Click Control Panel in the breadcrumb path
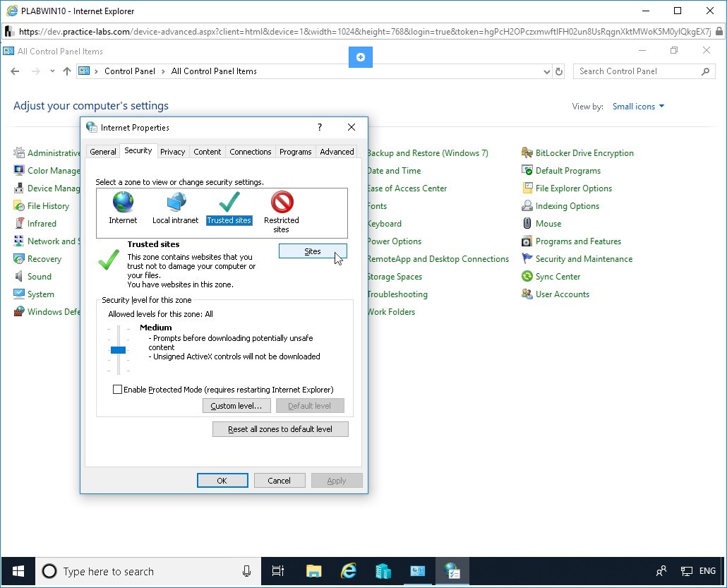Image resolution: width=727 pixels, height=588 pixels. tap(130, 71)
